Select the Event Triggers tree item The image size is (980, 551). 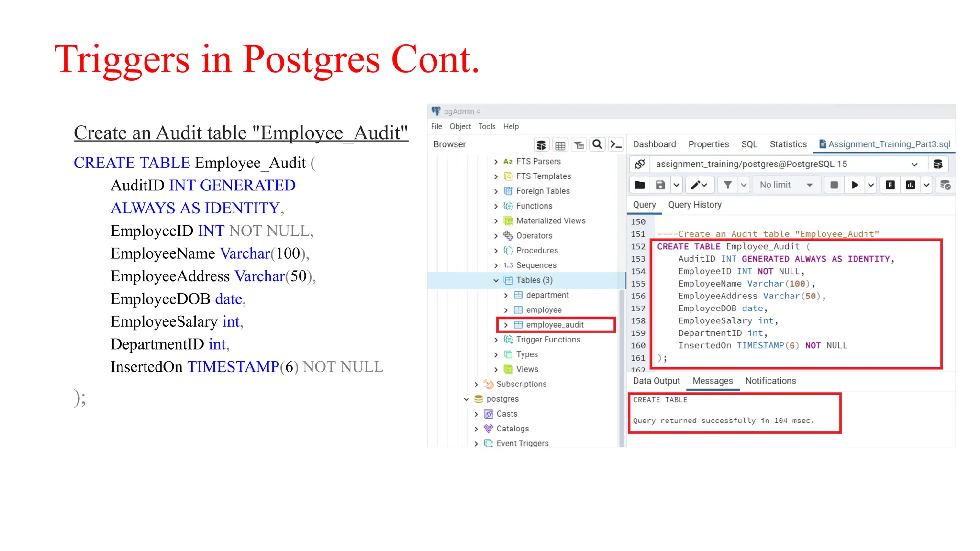[523, 443]
